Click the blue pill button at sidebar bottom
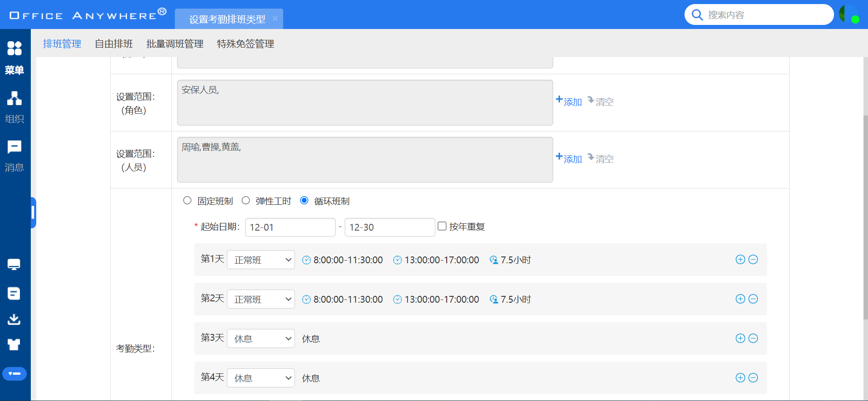This screenshot has height=401, width=868. 14,374
